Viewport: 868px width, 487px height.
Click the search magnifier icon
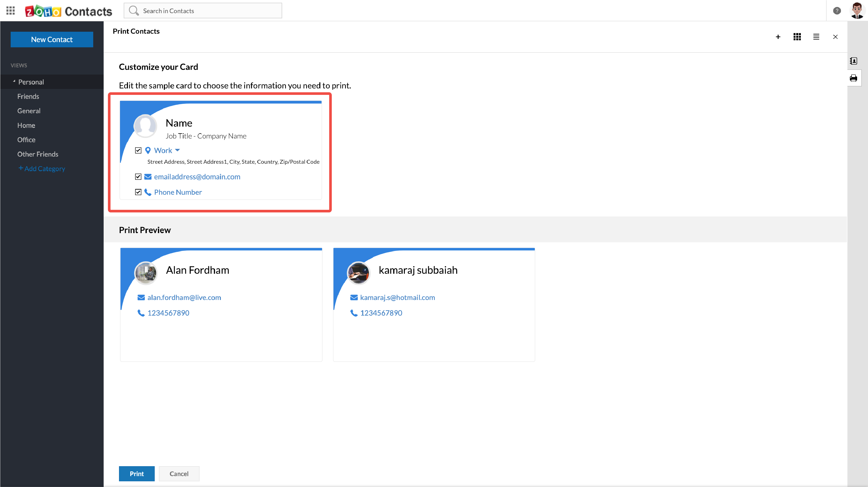click(x=134, y=11)
